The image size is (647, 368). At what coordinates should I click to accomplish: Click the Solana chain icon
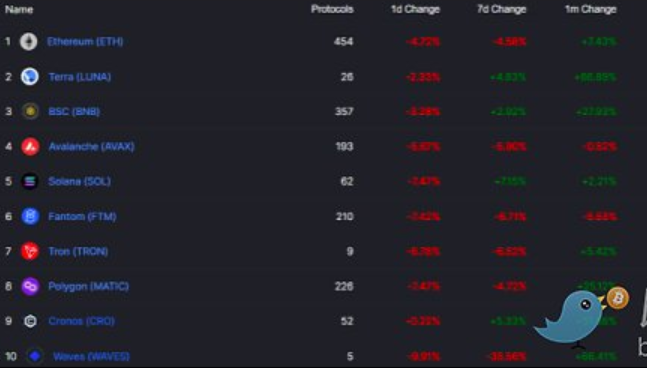tap(30, 182)
